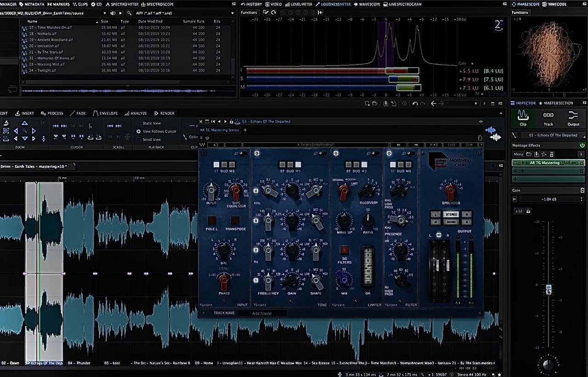Click the plugin Load preset button
The height and width of the screenshot is (377, 588).
[451, 145]
